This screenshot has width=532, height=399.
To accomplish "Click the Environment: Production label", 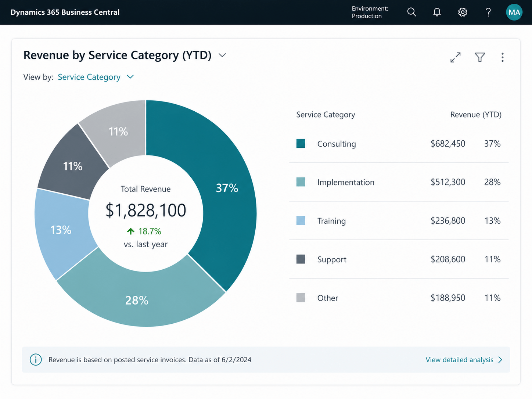I will 370,12.
